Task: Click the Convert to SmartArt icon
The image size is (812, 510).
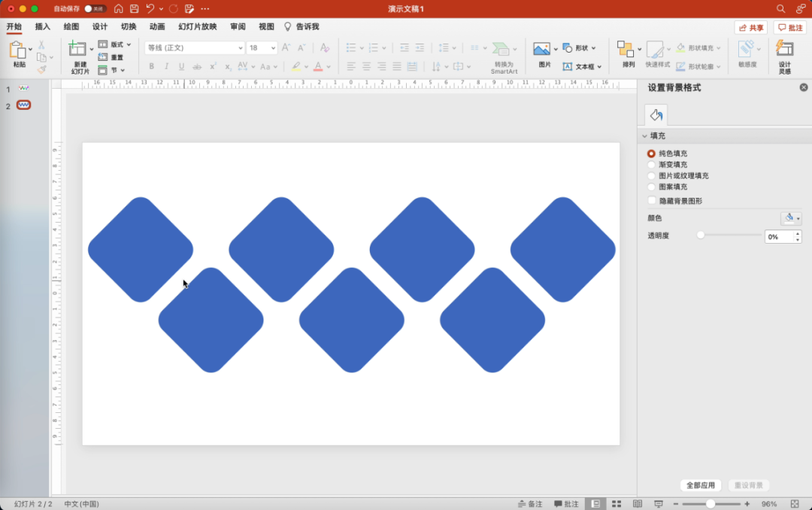Action: click(502, 50)
